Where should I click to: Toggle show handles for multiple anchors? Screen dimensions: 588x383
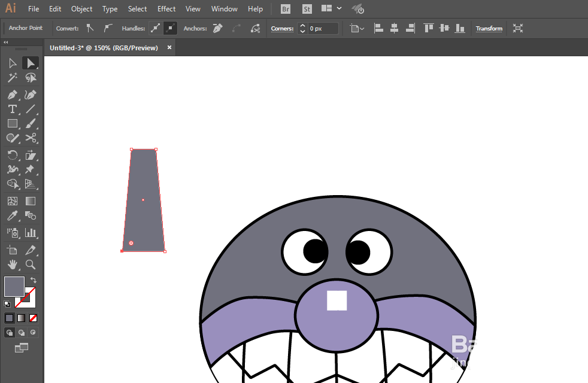156,28
